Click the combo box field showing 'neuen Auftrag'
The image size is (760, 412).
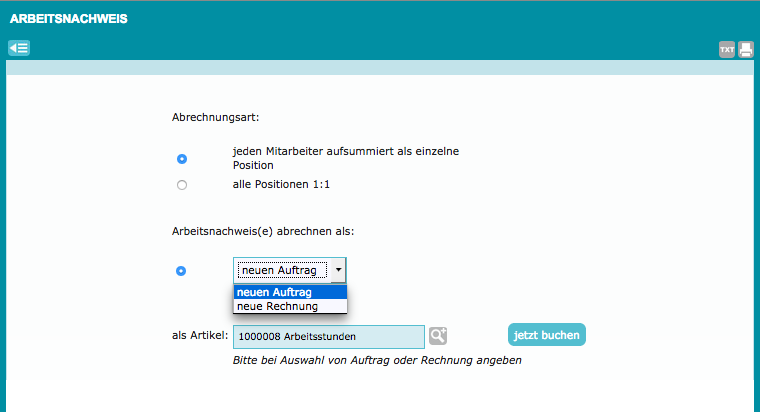tap(282, 270)
